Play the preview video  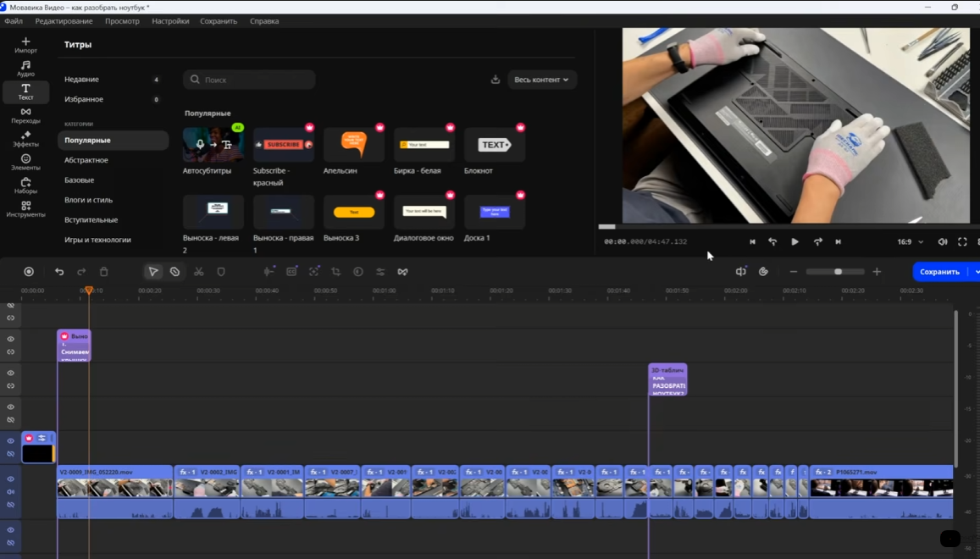coord(795,242)
